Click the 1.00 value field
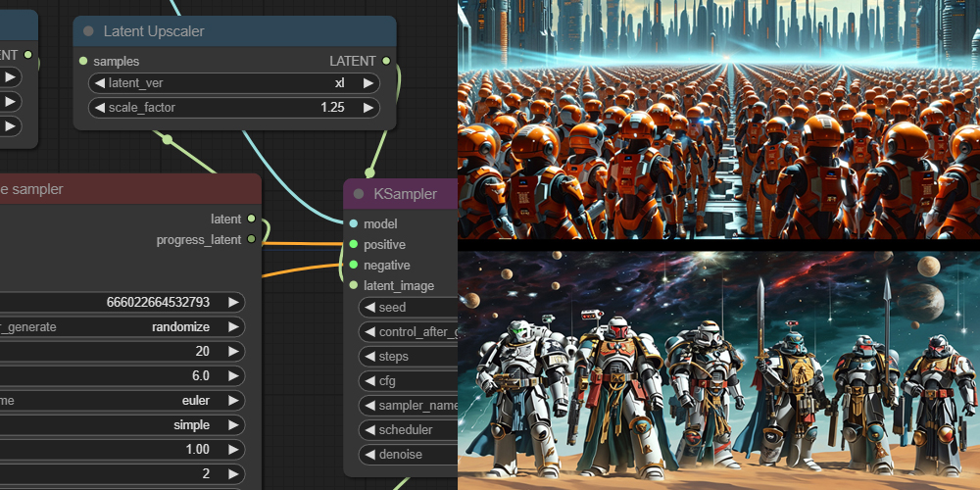 point(122,450)
